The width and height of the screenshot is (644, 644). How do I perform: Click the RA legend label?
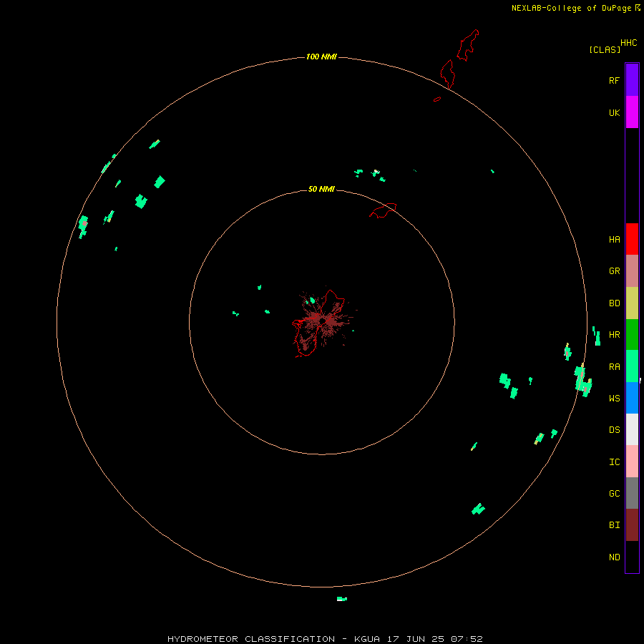click(x=614, y=366)
